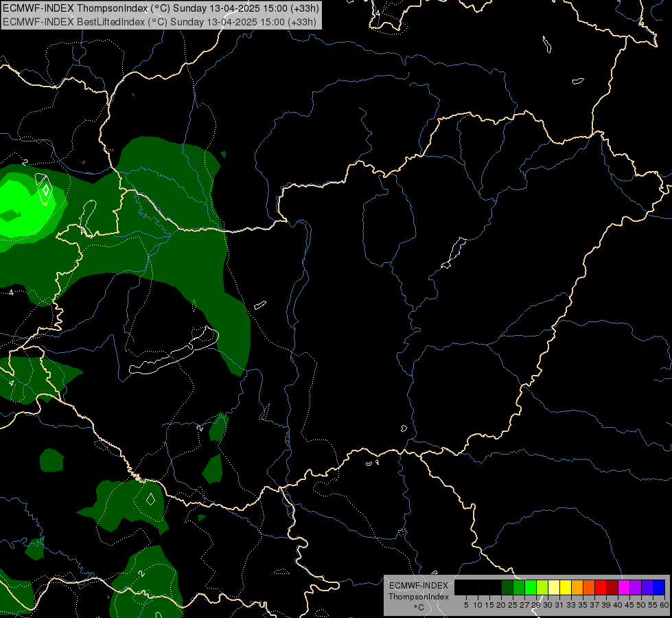672x618 pixels.
Task: Click legend scale value '33'
Action: [x=571, y=605]
